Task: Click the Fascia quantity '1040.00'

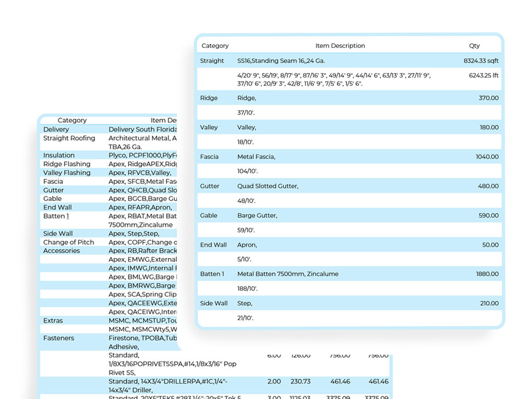Action: 487,156
